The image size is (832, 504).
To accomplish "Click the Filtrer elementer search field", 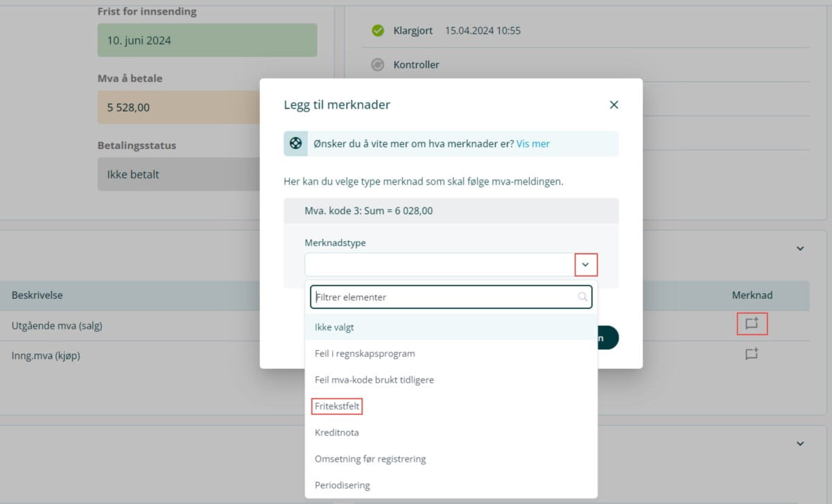I will click(444, 297).
